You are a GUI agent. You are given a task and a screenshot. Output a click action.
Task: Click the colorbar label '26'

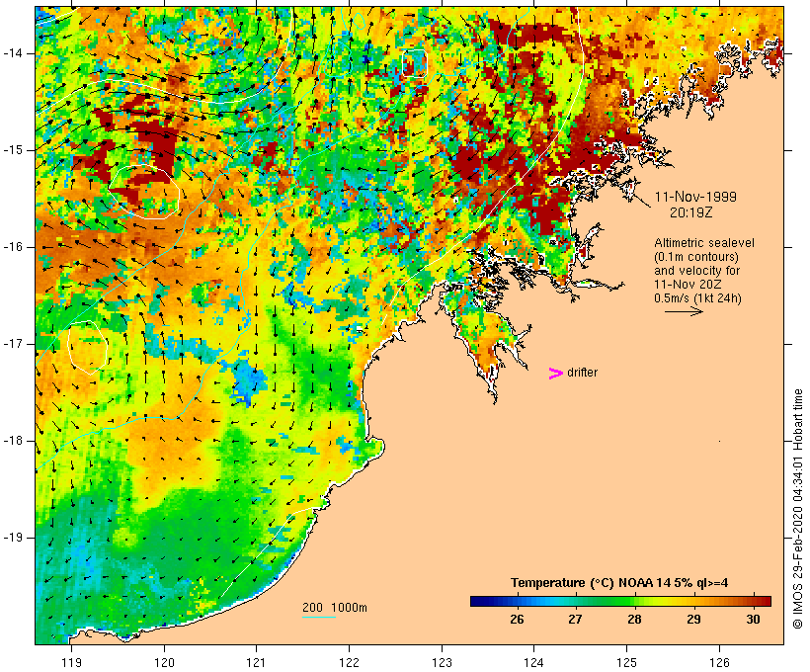pyautogui.click(x=517, y=619)
